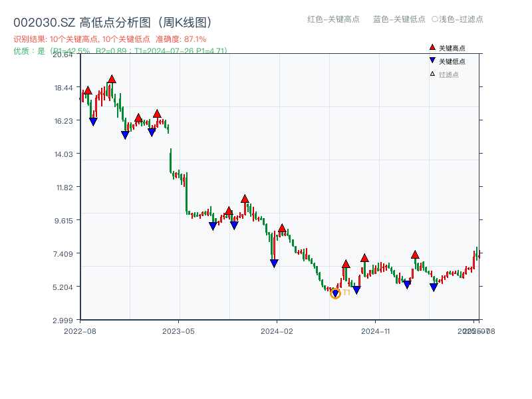Toggle the 过滤点 series via legend label
This screenshot has height=399, width=532.
[449, 74]
